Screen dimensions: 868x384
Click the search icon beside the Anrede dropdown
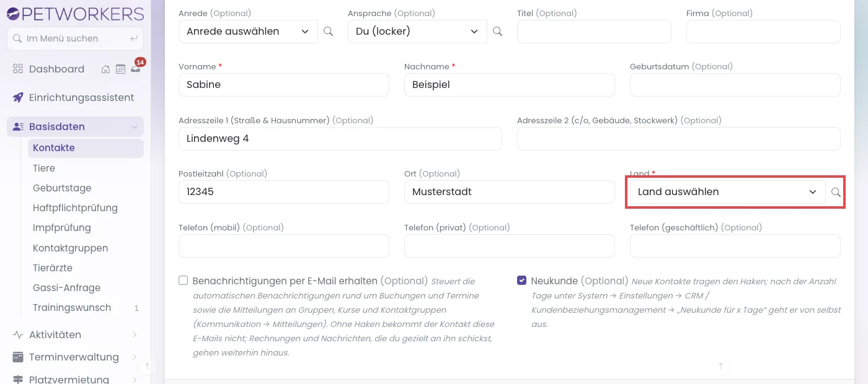click(x=329, y=32)
